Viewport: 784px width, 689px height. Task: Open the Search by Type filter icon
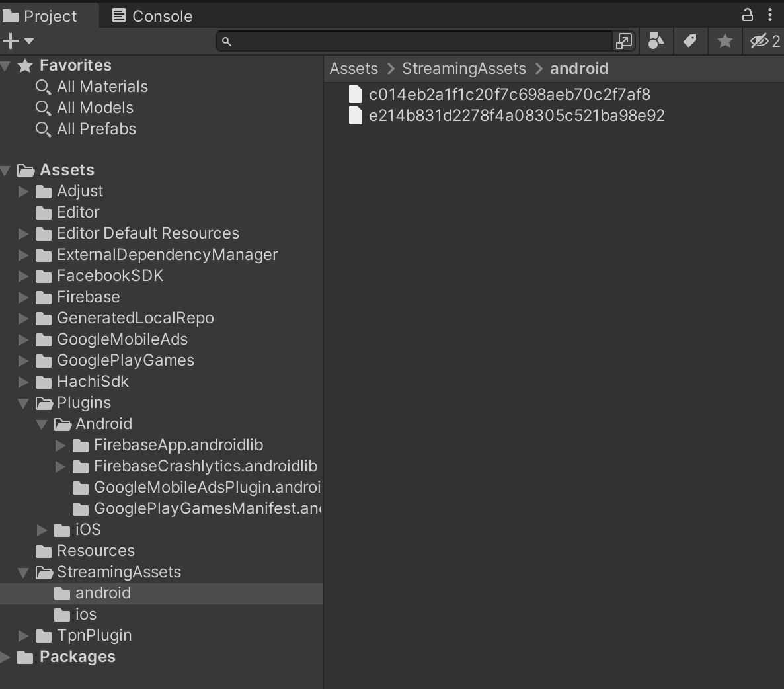[x=656, y=41]
